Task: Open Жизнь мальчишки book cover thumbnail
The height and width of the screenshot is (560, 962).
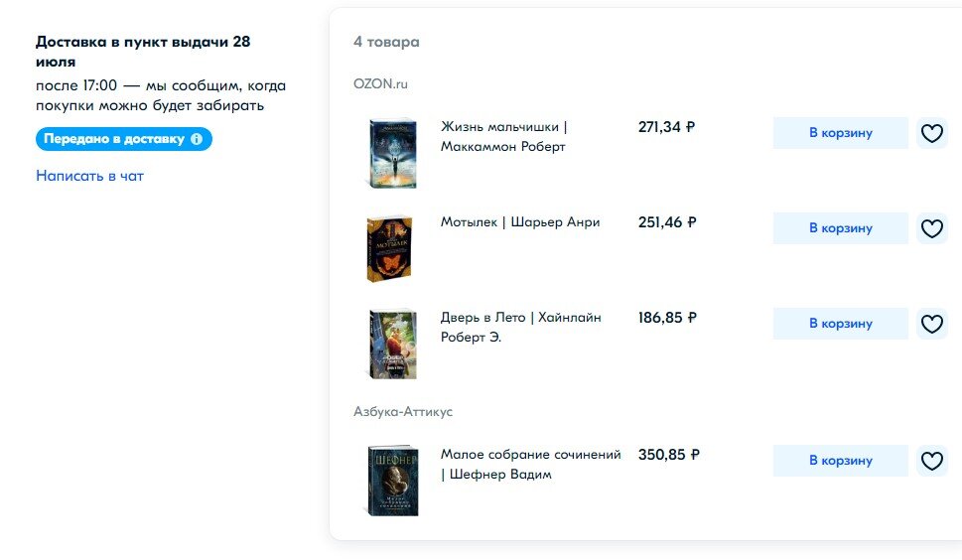Action: tap(393, 153)
